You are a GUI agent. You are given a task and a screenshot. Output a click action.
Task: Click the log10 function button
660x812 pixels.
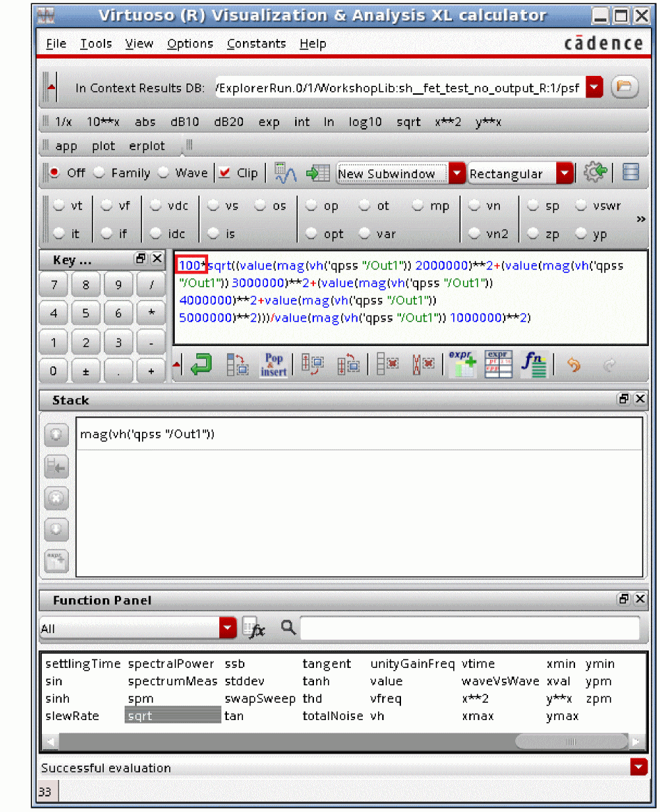[365, 122]
